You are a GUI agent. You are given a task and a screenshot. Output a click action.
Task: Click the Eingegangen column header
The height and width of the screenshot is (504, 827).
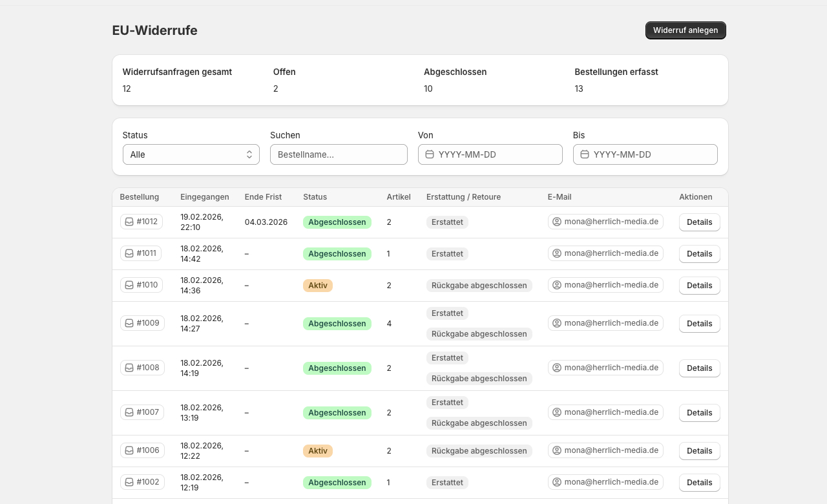coord(204,197)
